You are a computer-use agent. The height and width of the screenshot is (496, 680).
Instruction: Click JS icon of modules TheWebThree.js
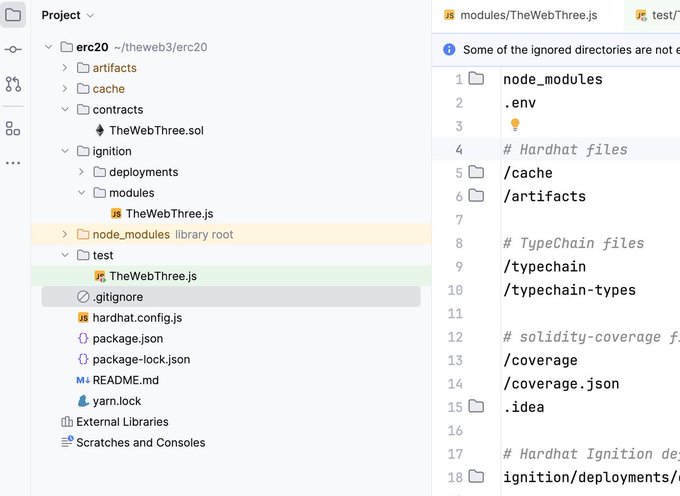pos(116,214)
